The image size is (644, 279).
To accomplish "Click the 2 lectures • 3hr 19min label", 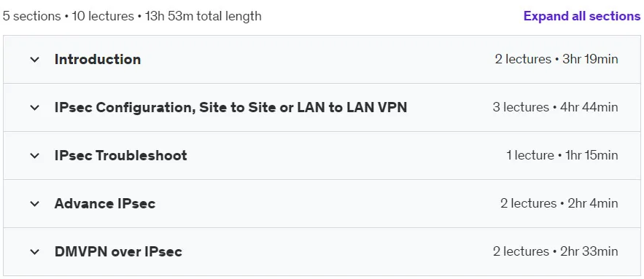I will pyautogui.click(x=556, y=60).
